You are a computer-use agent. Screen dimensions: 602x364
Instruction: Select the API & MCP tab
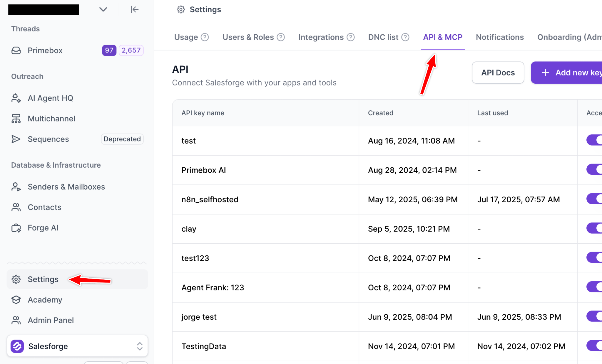pos(443,37)
